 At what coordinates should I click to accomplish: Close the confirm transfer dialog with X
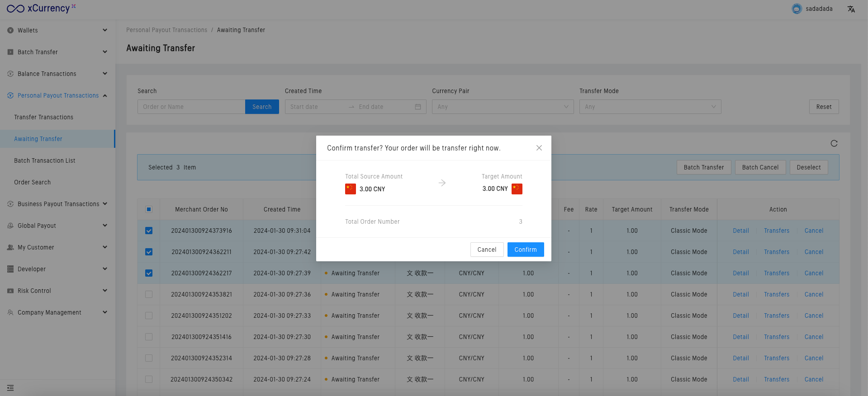539,148
